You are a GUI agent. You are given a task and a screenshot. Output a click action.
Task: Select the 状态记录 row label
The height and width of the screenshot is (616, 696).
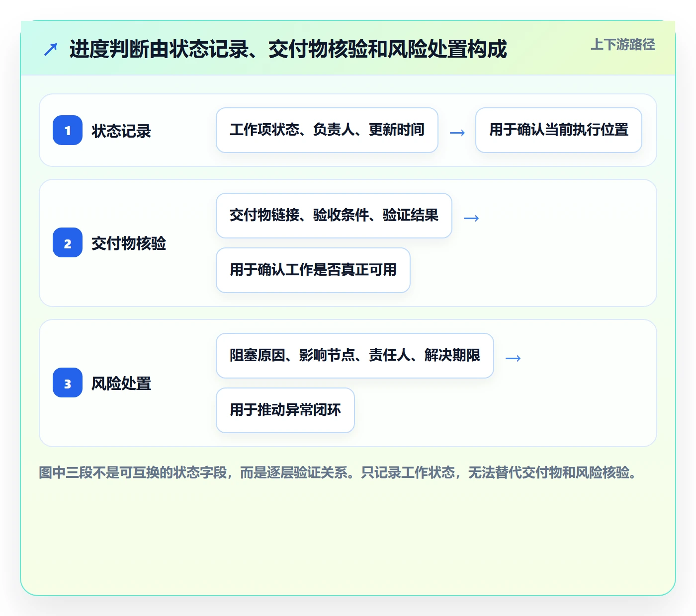pos(121,131)
